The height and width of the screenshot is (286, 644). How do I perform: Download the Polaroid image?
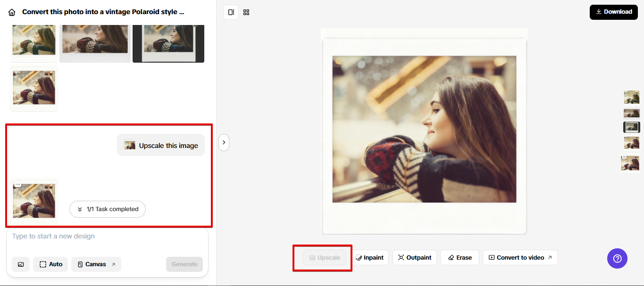[x=613, y=12]
